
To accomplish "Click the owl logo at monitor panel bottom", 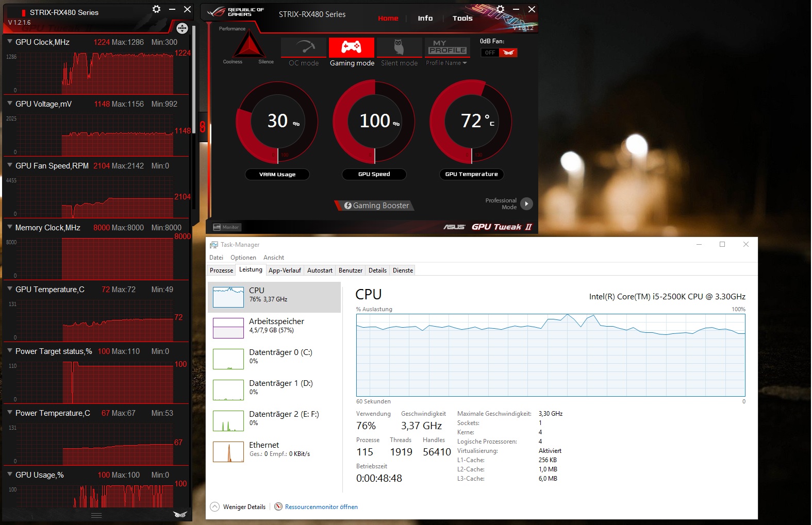I will [180, 514].
